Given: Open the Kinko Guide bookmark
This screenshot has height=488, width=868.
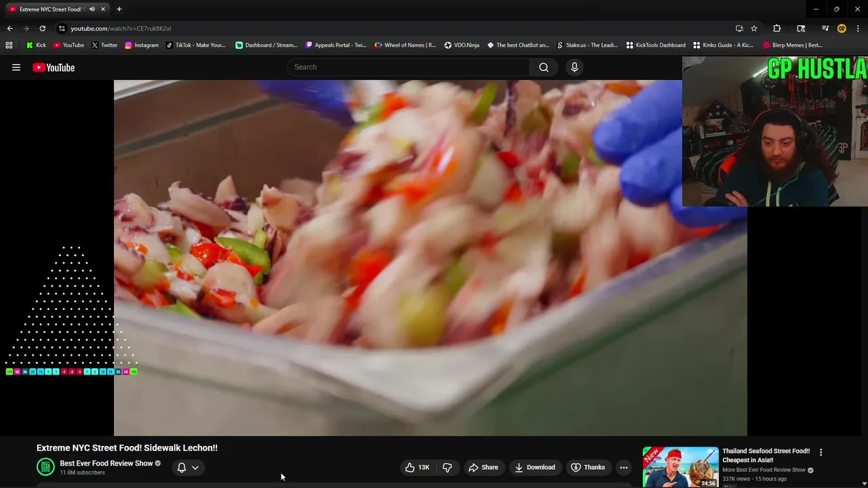Looking at the screenshot, I should point(723,45).
